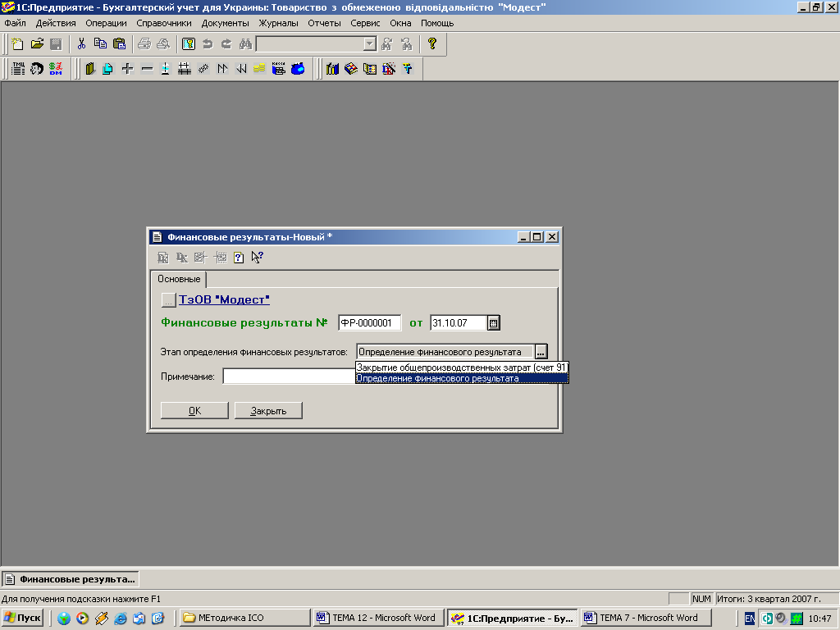Choose Закрытие общепроизводственных затрат list option
This screenshot has height=630, width=840.
[462, 367]
